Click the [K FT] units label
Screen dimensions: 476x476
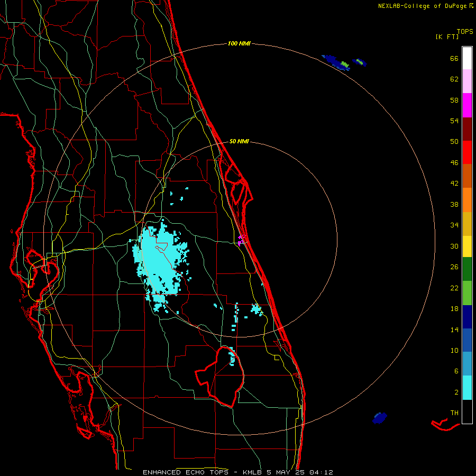(x=447, y=36)
